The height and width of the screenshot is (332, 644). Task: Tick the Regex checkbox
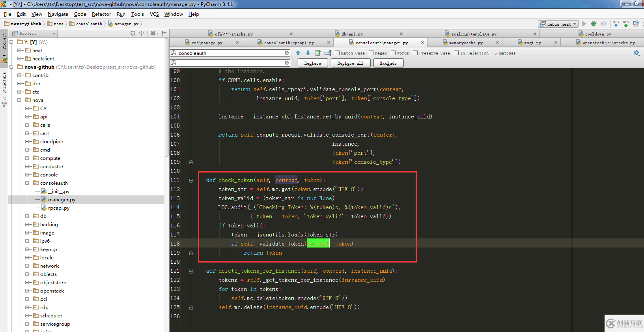(x=371, y=53)
